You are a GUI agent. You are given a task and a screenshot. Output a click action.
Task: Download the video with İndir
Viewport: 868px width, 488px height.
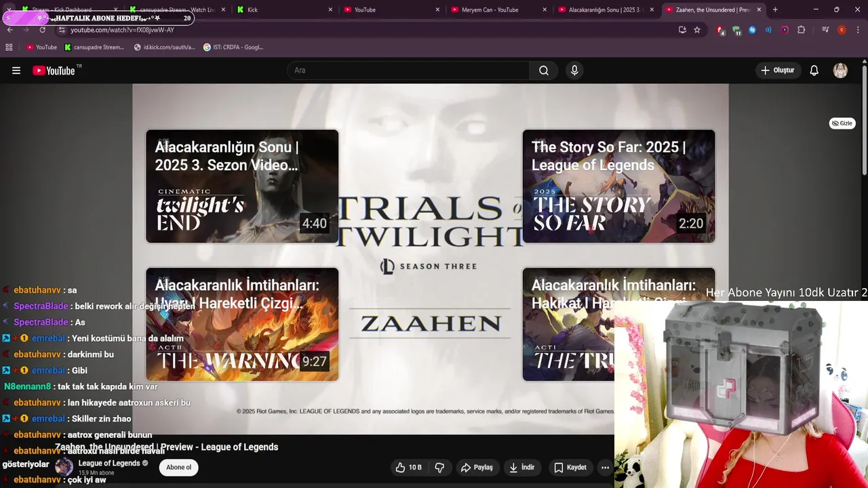522,468
